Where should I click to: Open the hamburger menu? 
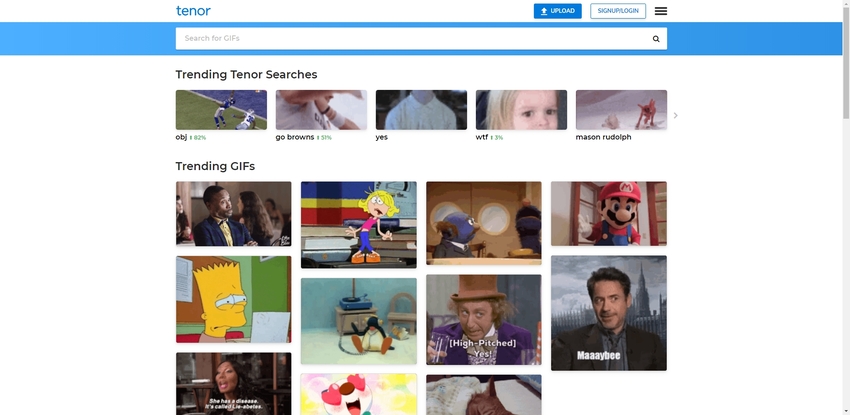click(x=660, y=11)
